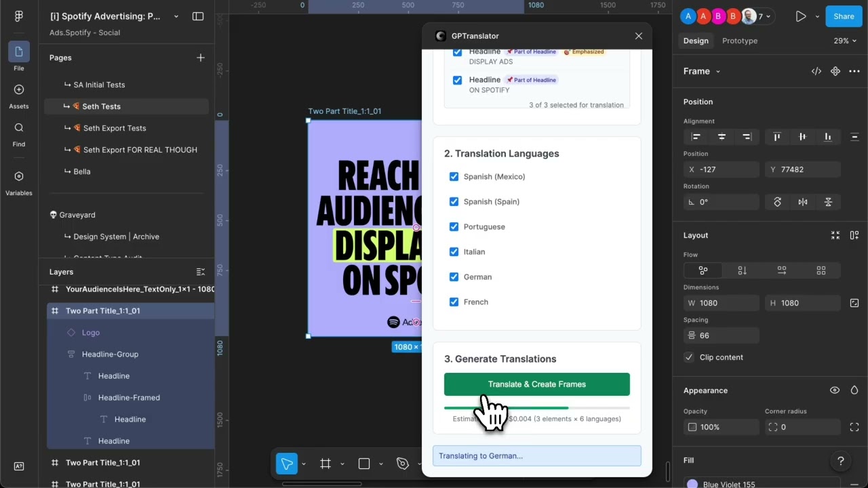
Task: Select horizontal auto layout flow
Action: pyautogui.click(x=782, y=270)
